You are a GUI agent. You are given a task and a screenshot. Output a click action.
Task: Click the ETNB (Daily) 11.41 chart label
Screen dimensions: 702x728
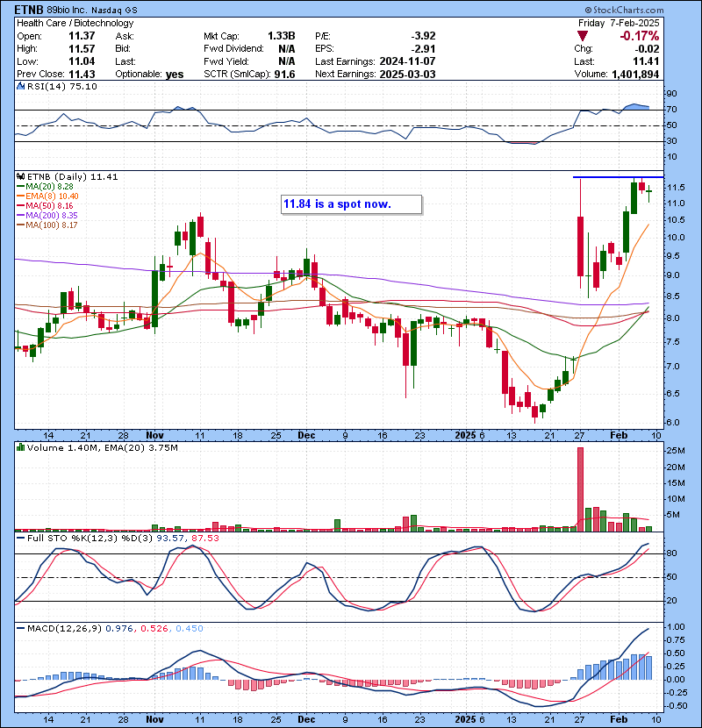coord(73,176)
